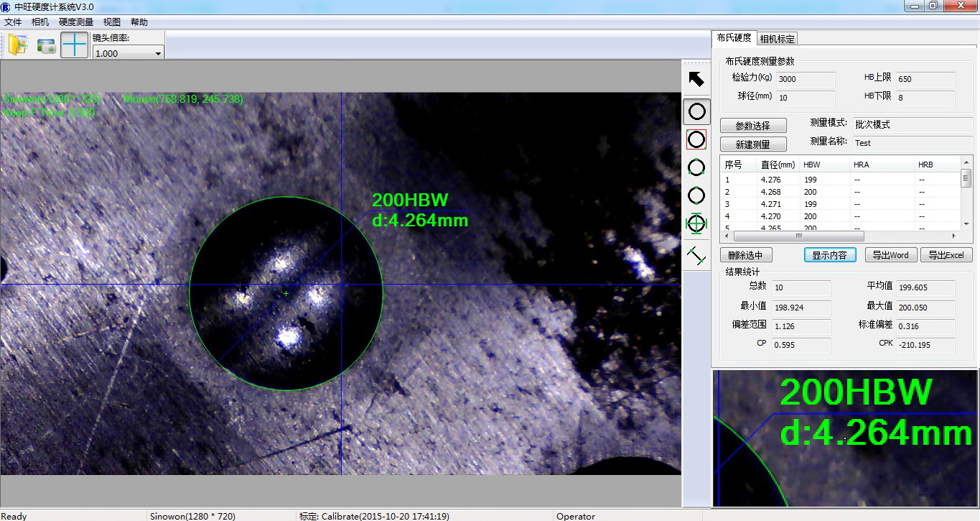Click the 200HBW label on the image
The image size is (980, 521).
(410, 200)
